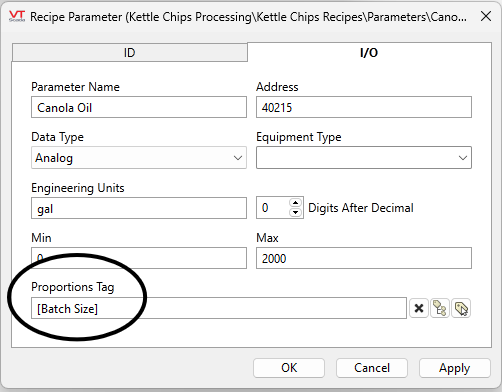
Task: Decrease Digits After Decimal with down arrow
Action: [295, 212]
